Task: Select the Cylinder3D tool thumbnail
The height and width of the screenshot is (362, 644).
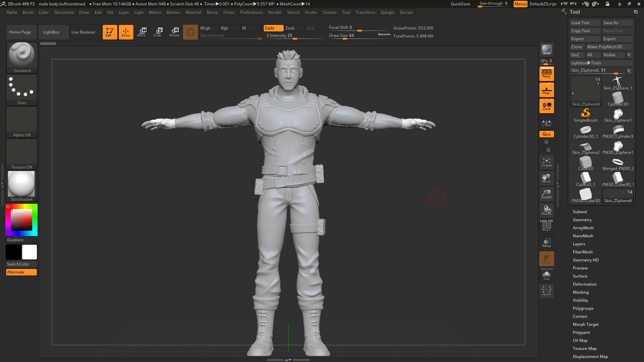Action: click(618, 100)
